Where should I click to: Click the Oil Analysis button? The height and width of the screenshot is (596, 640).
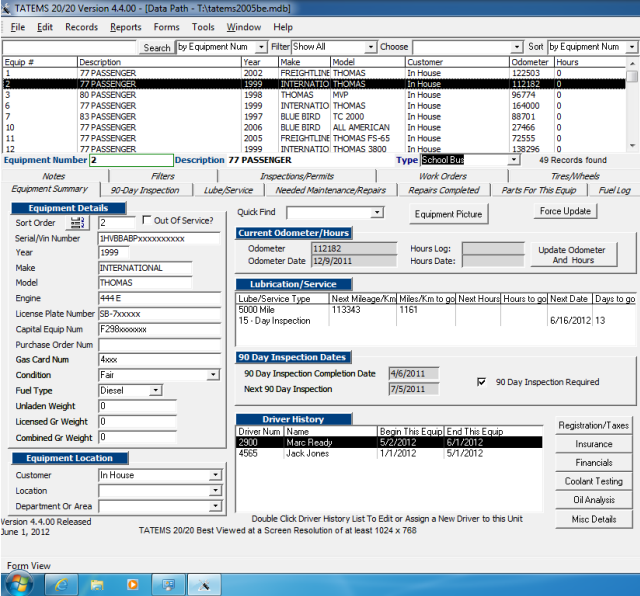596,500
